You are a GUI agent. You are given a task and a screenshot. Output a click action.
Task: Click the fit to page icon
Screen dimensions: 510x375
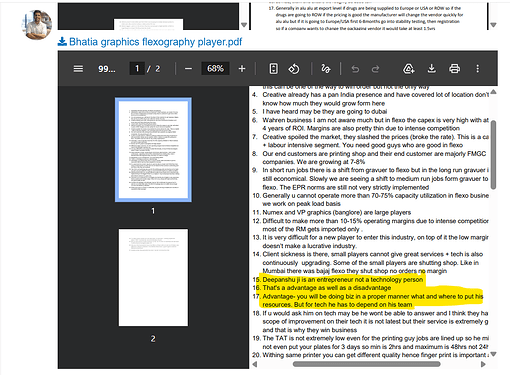click(273, 69)
